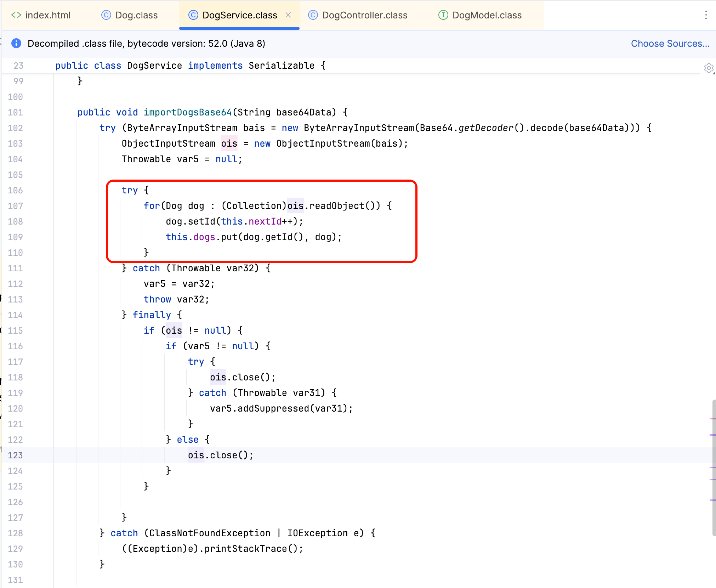This screenshot has height=588, width=716.
Task: Click the index.html file type icon
Action: point(16,15)
